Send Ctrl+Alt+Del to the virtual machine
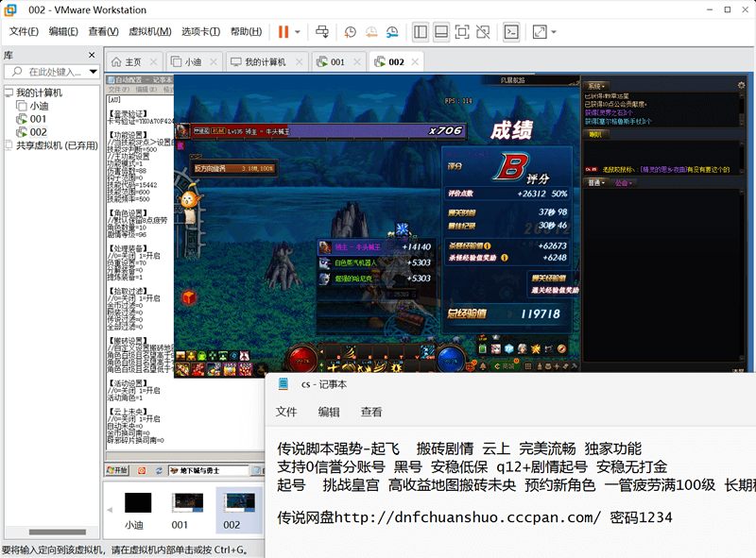Viewport: 756px width, 558px height. (322, 32)
